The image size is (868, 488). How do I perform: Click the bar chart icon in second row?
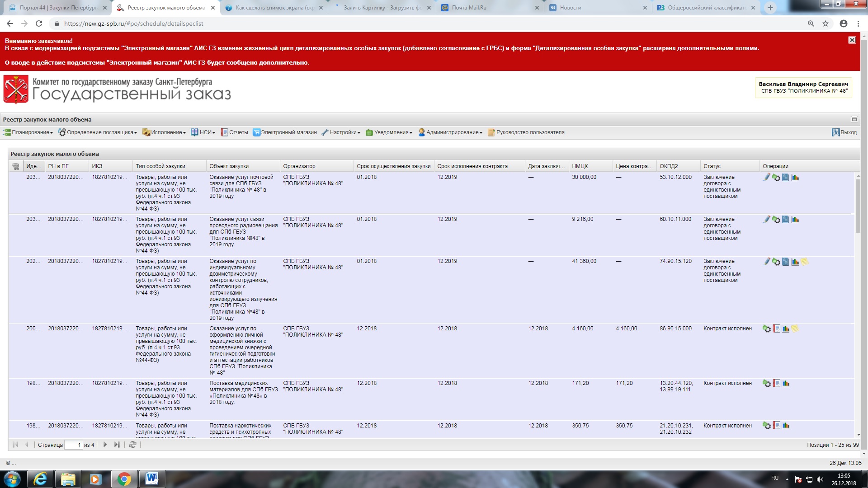click(795, 220)
